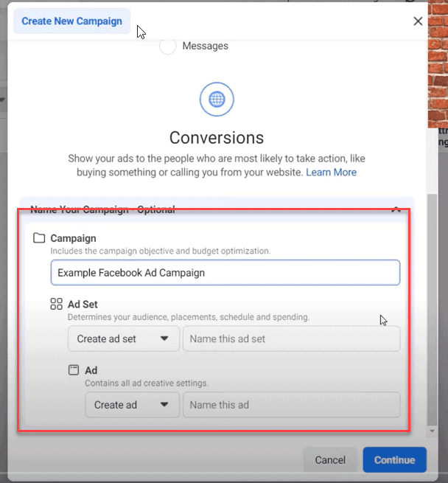Click the Name this ad field
This screenshot has height=483, width=448.
(x=291, y=405)
